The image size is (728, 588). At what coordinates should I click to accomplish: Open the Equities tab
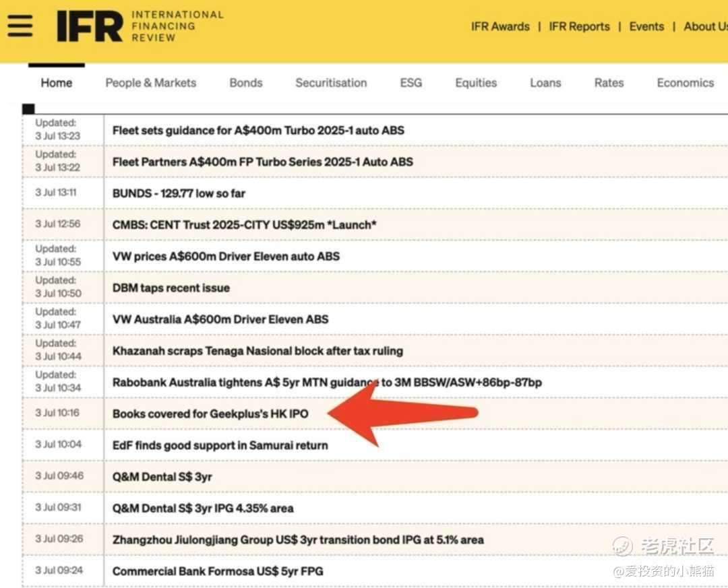click(x=476, y=83)
